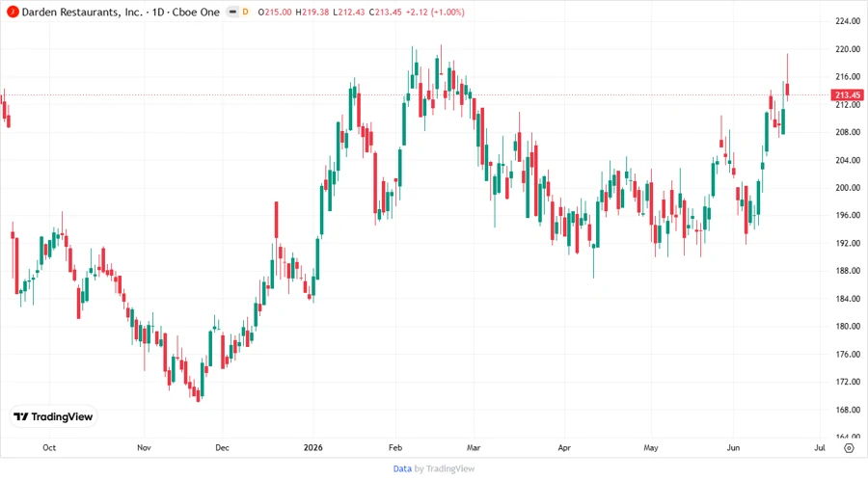Click the 180.00 price axis label
Screen dimensions: 868x480
pos(848,327)
